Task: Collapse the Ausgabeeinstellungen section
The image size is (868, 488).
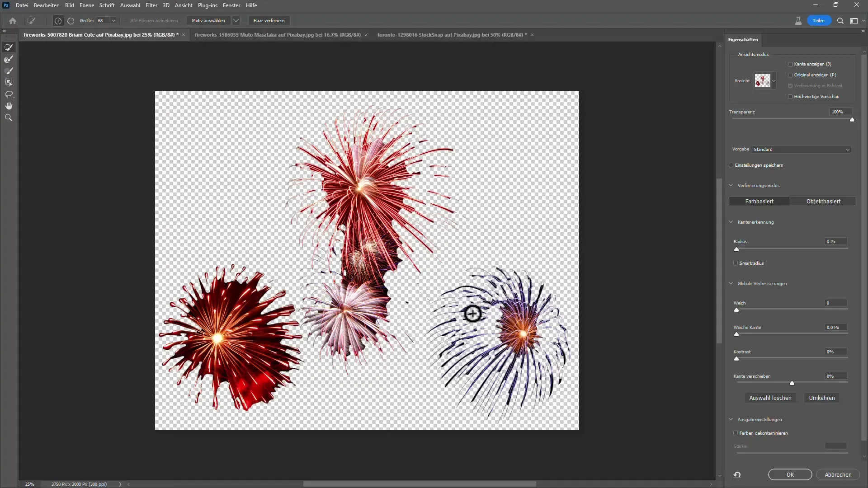Action: (x=731, y=419)
